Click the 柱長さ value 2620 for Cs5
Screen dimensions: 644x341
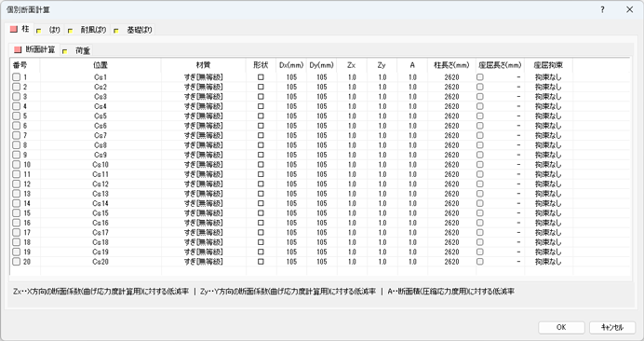tap(451, 116)
